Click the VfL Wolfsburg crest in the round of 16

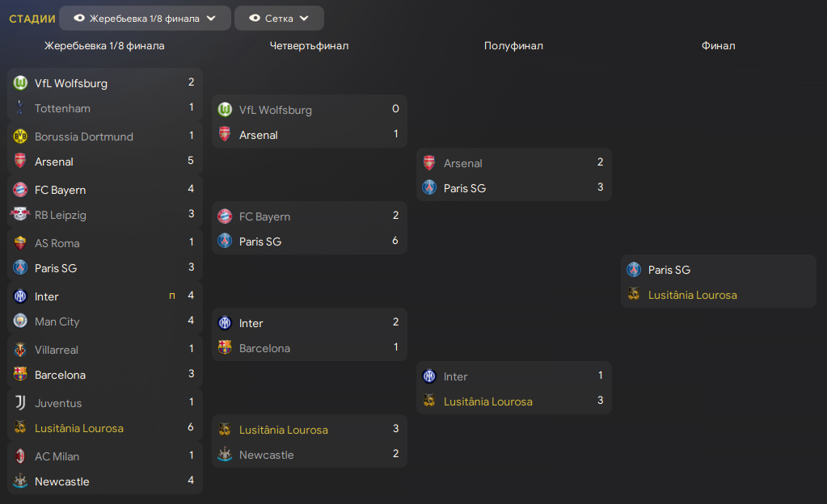pos(20,82)
